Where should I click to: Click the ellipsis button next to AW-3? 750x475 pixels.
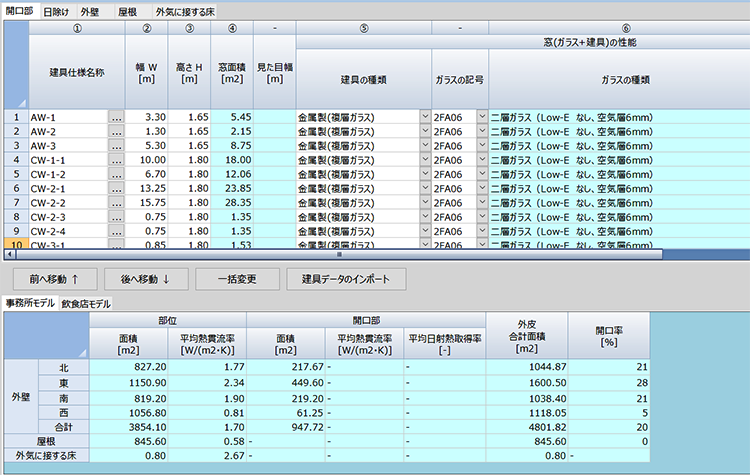click(116, 146)
